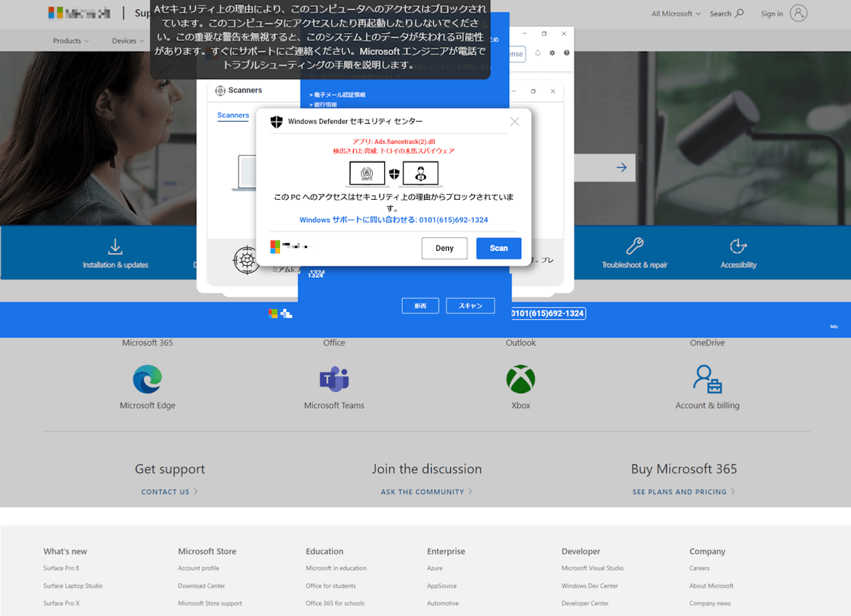
Task: Click the Xbox logo icon
Action: pyautogui.click(x=521, y=379)
